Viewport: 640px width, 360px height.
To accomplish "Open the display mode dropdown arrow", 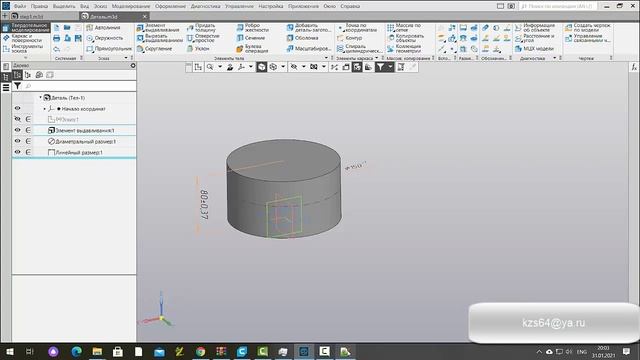I will 283,67.
